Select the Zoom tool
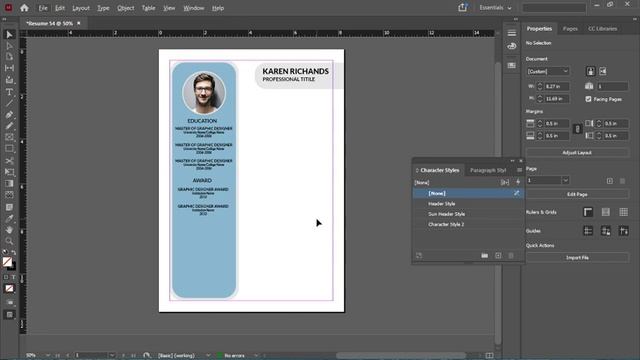Screen dimensions: 640x360 coord(9,241)
